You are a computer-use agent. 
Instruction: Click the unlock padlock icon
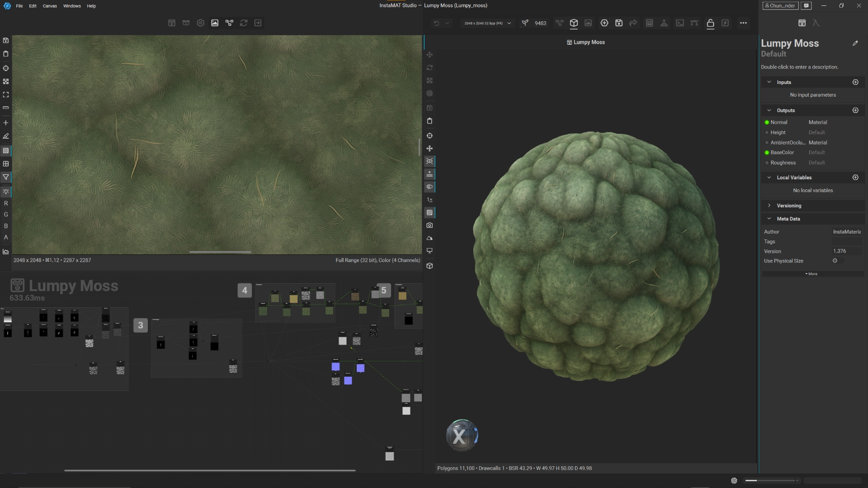[x=710, y=23]
